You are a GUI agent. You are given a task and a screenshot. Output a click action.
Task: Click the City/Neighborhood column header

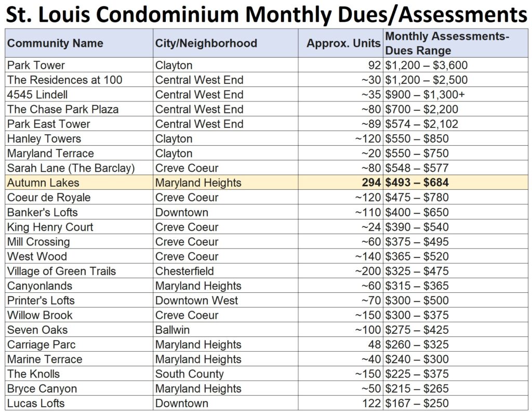206,43
